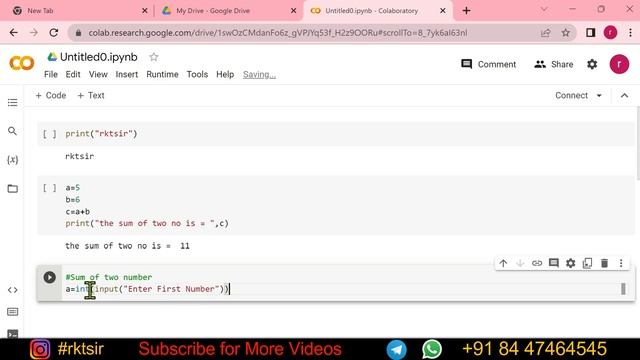Open the Runtime menu

(x=162, y=74)
